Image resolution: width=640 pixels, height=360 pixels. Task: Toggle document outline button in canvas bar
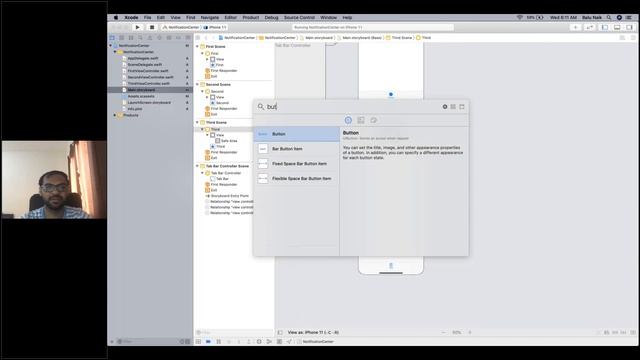coord(280,332)
